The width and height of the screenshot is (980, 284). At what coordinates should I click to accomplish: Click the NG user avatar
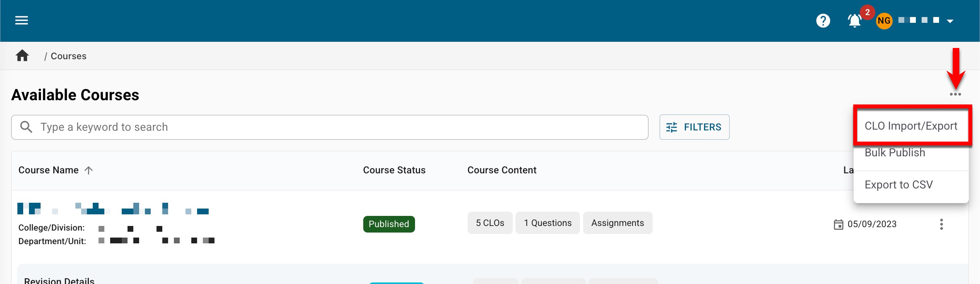pos(884,21)
